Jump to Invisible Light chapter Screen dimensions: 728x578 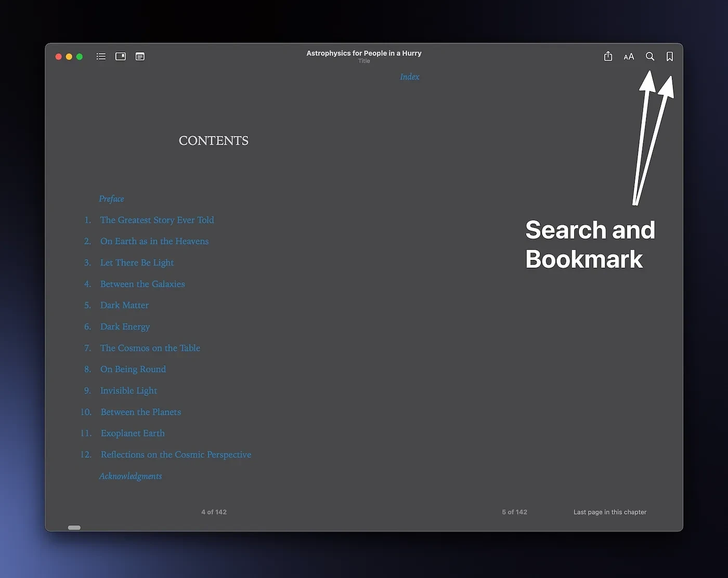[128, 390]
